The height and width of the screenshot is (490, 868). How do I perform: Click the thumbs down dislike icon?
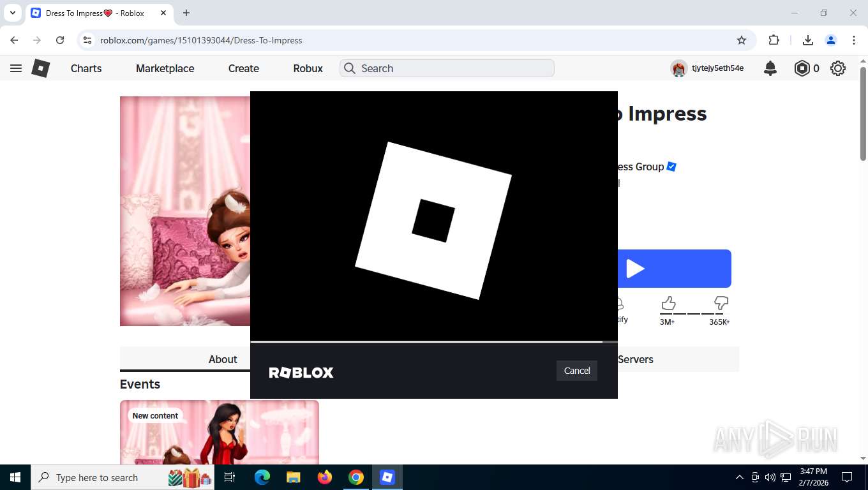(x=721, y=303)
